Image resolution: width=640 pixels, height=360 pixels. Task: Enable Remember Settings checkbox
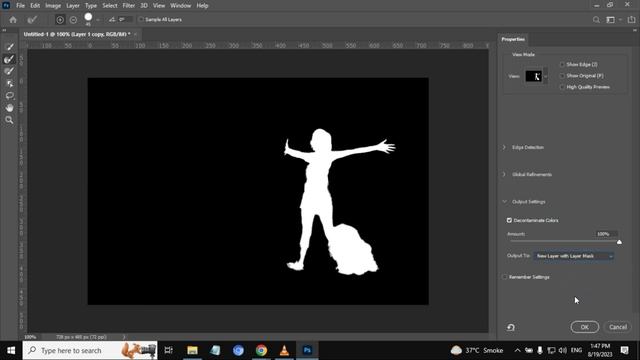pyautogui.click(x=504, y=277)
